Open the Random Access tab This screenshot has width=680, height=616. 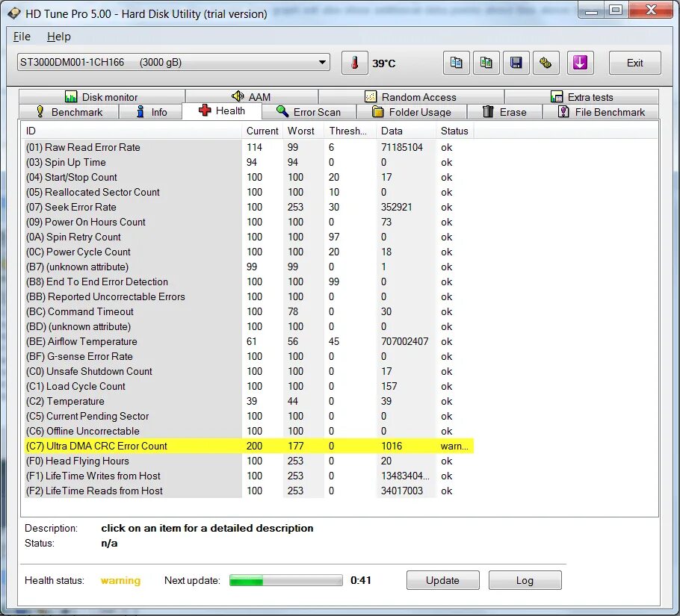(x=411, y=96)
